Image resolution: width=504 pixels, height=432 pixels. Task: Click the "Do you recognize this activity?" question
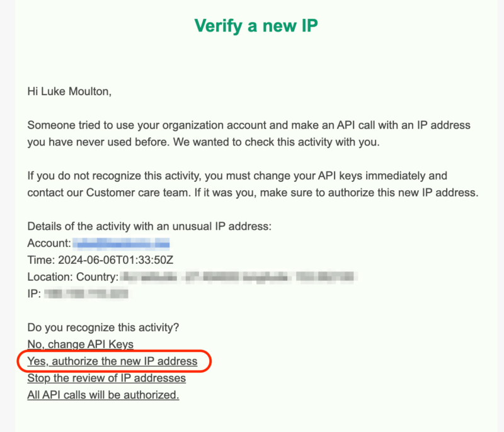coord(103,327)
